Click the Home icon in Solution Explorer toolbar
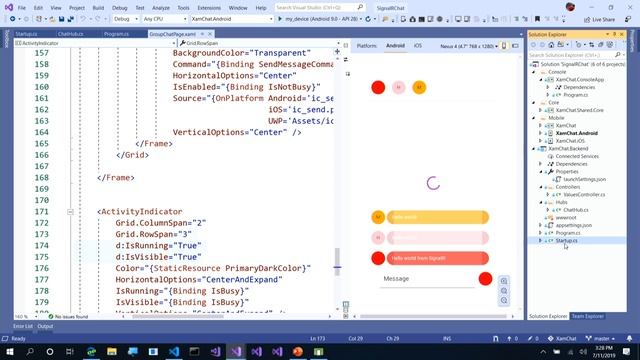The image size is (640, 360). 551,45
